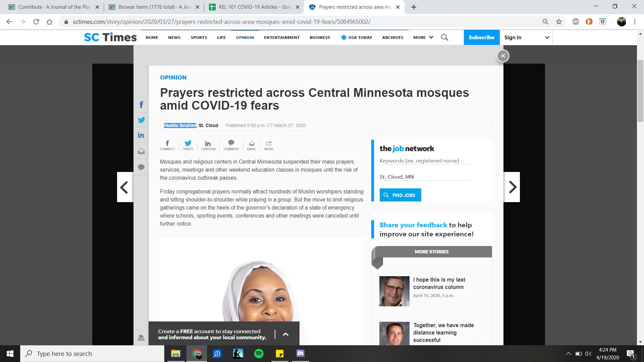The image size is (644, 362).
Task: Share article via Facebook sidebar icon
Action: click(141, 105)
